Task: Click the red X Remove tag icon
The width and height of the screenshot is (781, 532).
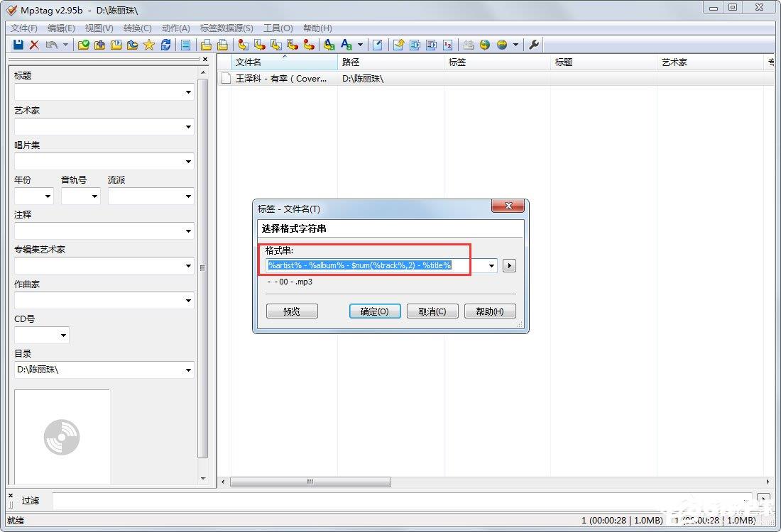Action: click(34, 45)
